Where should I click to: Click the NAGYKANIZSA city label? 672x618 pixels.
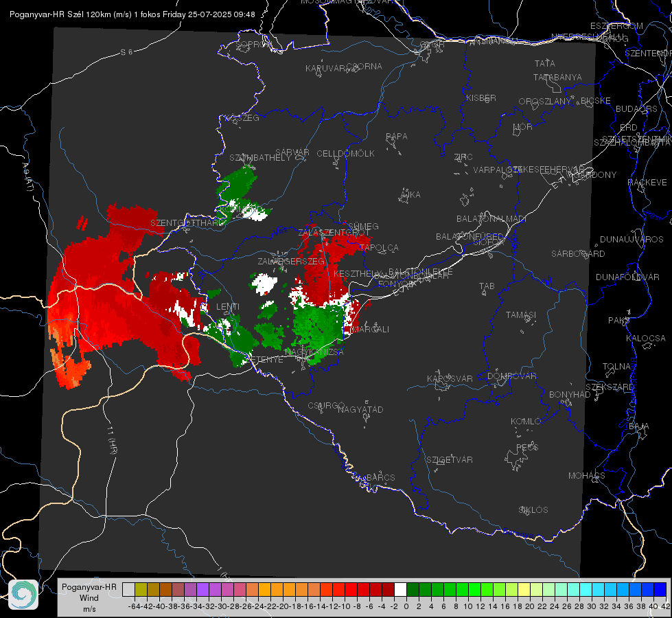314,352
